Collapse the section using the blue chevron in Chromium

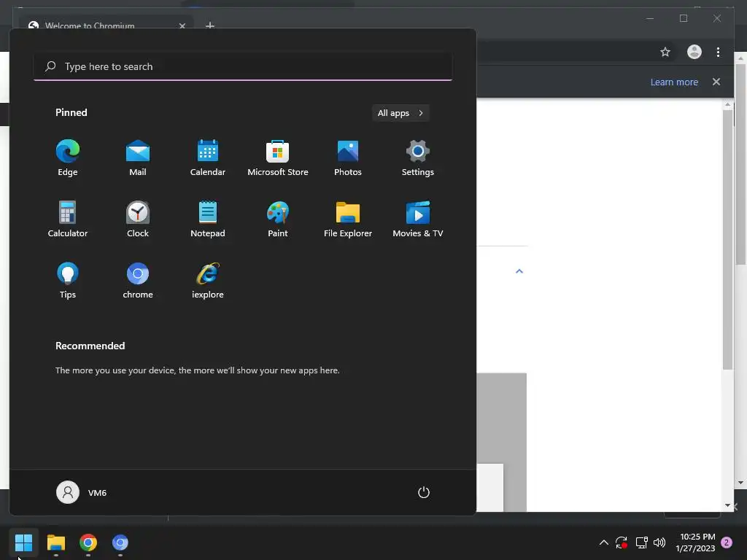pyautogui.click(x=519, y=271)
